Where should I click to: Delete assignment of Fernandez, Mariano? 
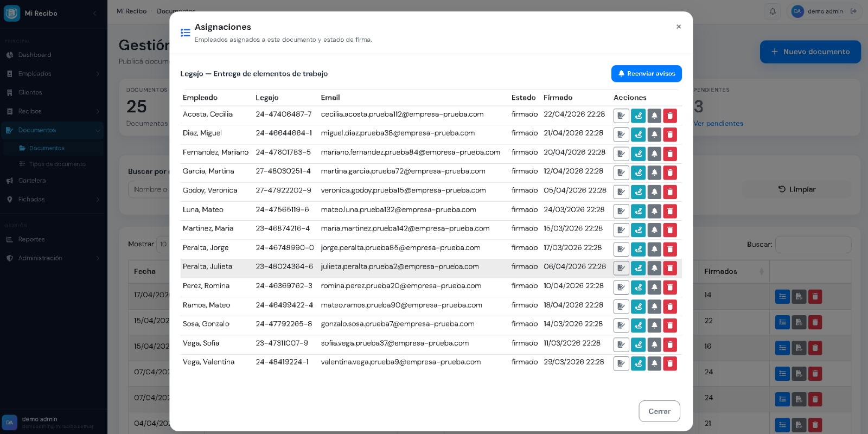[670, 154]
